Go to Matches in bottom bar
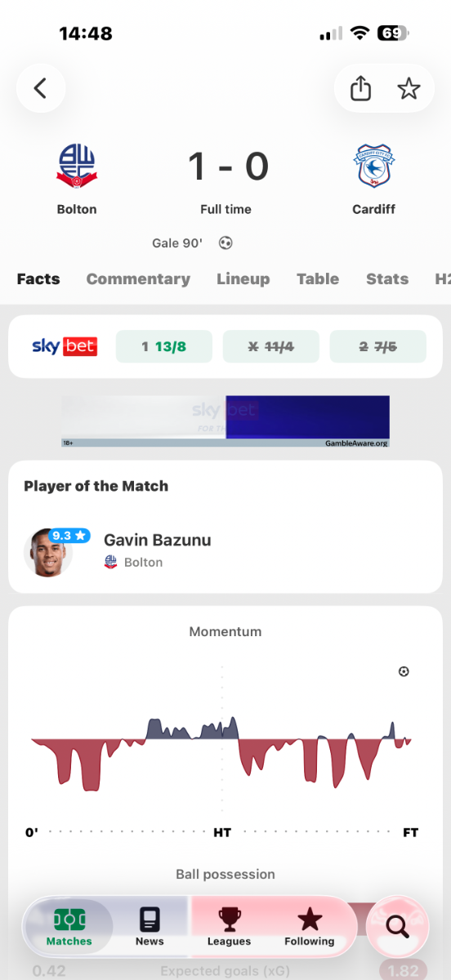This screenshot has width=451, height=980. tap(69, 927)
